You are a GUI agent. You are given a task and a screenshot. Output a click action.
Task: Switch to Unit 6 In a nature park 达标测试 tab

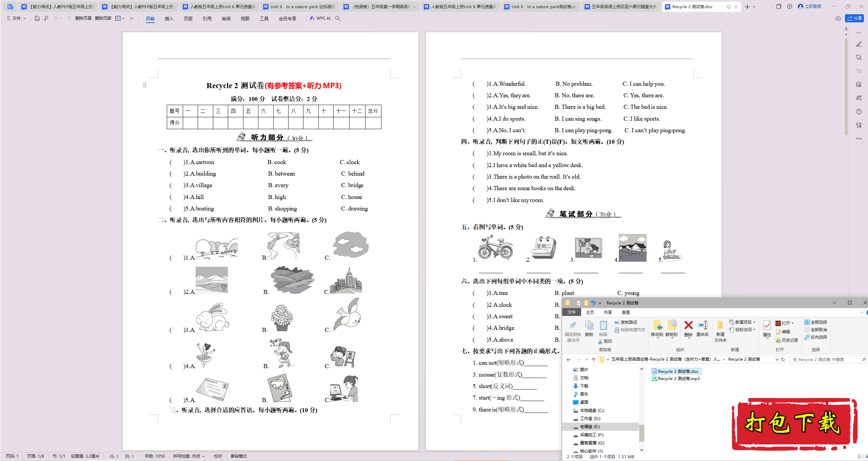click(x=300, y=6)
